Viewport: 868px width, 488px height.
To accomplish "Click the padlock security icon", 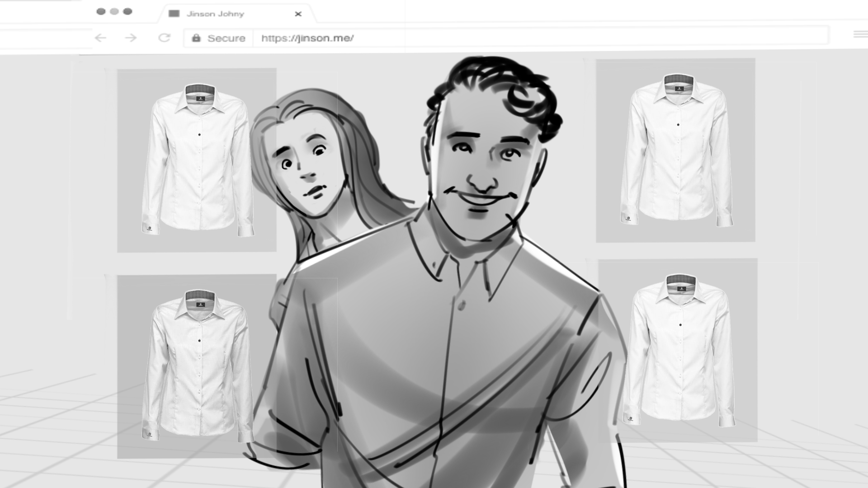I will point(196,38).
